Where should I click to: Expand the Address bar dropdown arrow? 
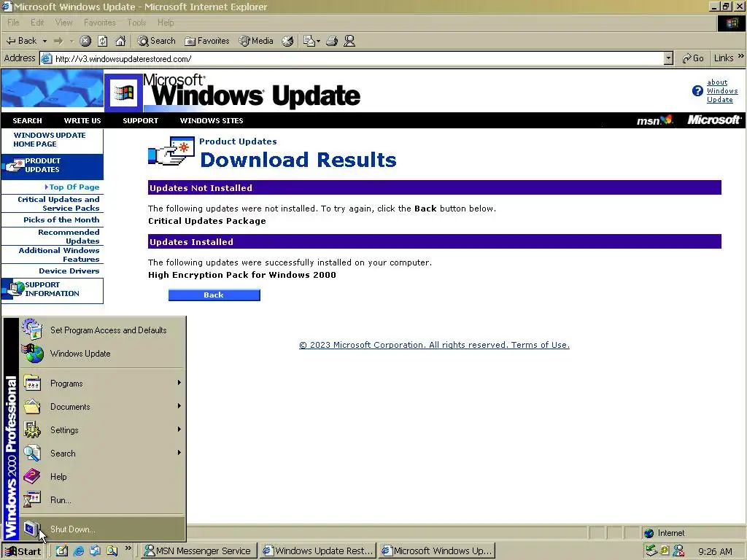click(668, 58)
